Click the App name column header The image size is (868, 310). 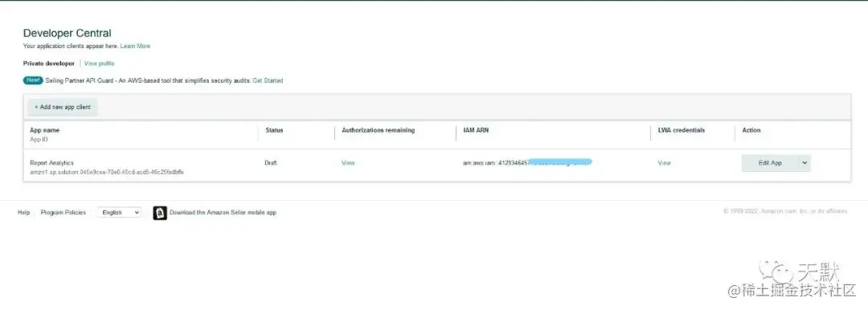45,131
